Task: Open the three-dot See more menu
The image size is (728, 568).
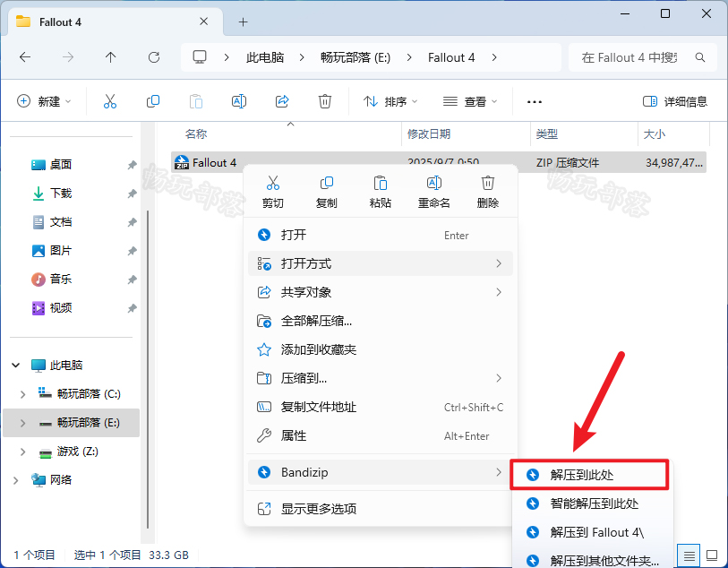Action: [535, 102]
